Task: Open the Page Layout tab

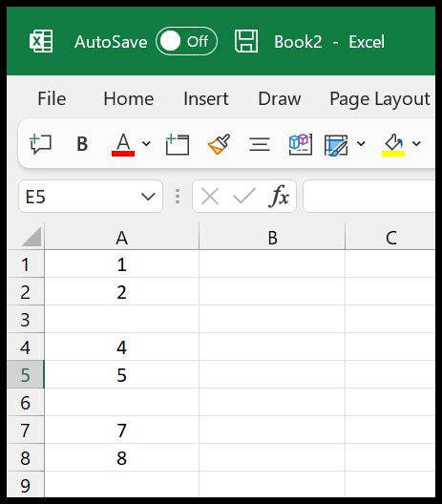Action: coord(380,99)
